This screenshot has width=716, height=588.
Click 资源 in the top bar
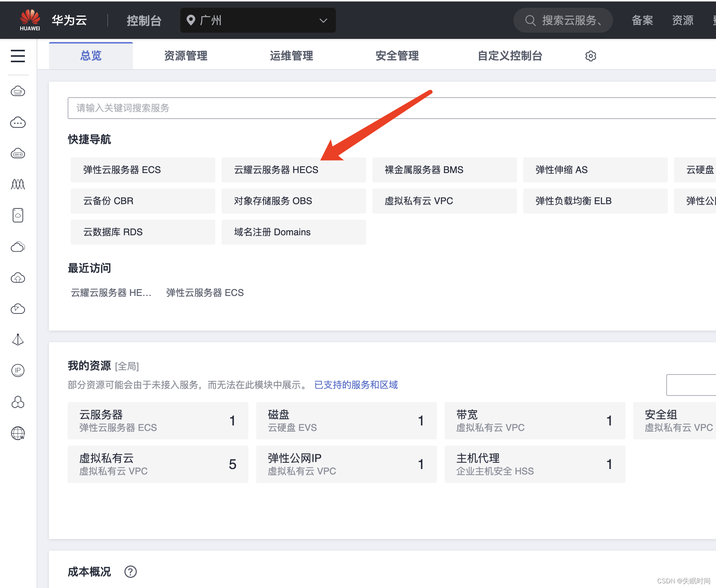(683, 20)
